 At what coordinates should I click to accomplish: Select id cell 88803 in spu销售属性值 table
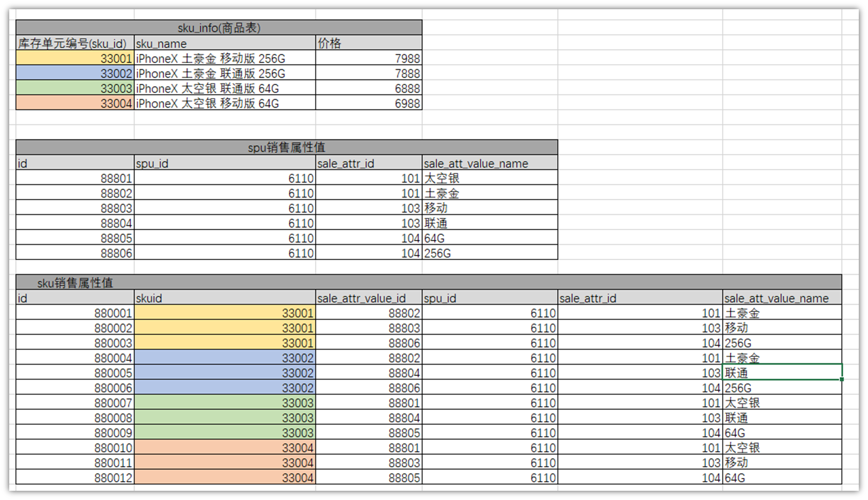point(75,208)
